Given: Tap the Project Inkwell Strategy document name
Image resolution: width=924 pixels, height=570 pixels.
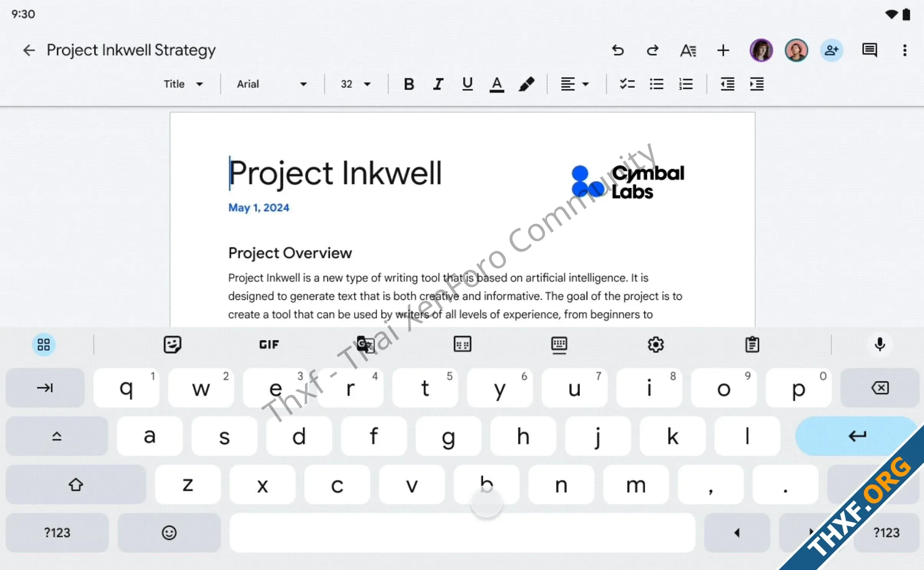Looking at the screenshot, I should coord(131,50).
